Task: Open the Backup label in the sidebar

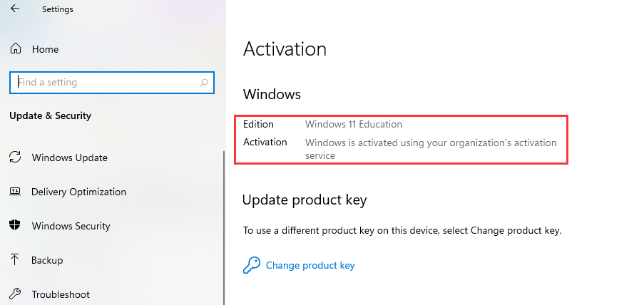Action: click(47, 260)
